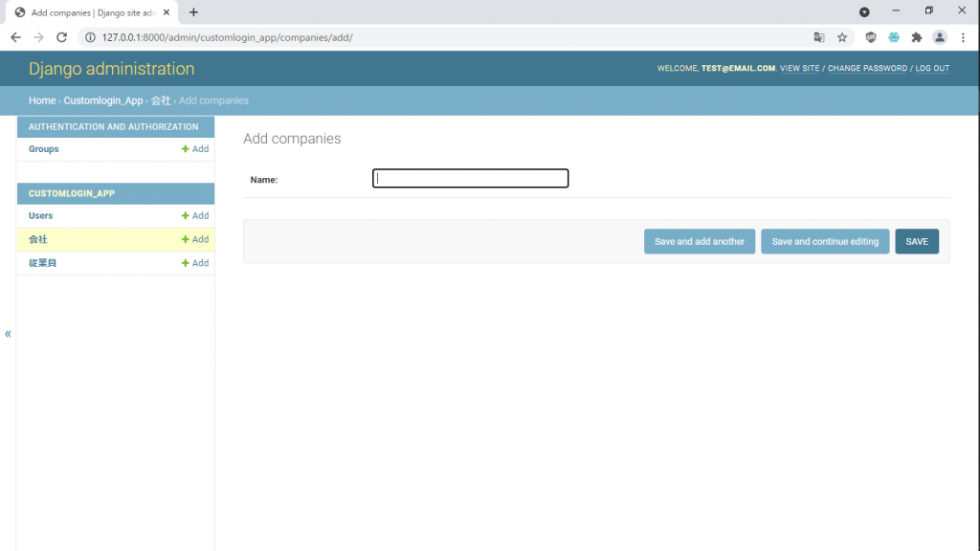Screen dimensions: 980x551
Task: Open the Google Translate icon in address bar
Action: click(819, 37)
